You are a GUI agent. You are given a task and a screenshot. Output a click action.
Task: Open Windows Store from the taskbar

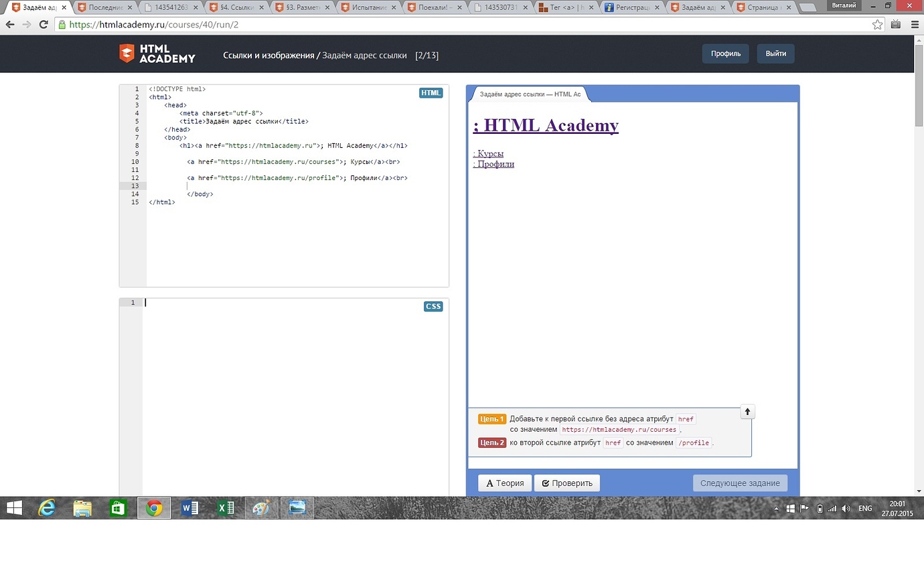click(118, 508)
